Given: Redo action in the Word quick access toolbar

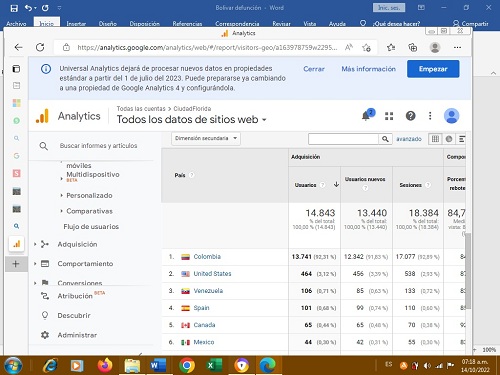Looking at the screenshot, I should tap(45, 8).
